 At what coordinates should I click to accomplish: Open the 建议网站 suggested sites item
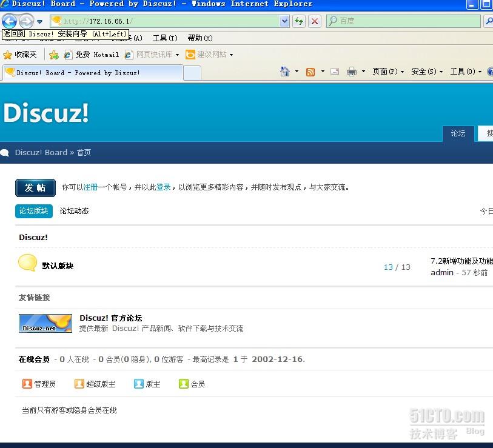[x=209, y=55]
